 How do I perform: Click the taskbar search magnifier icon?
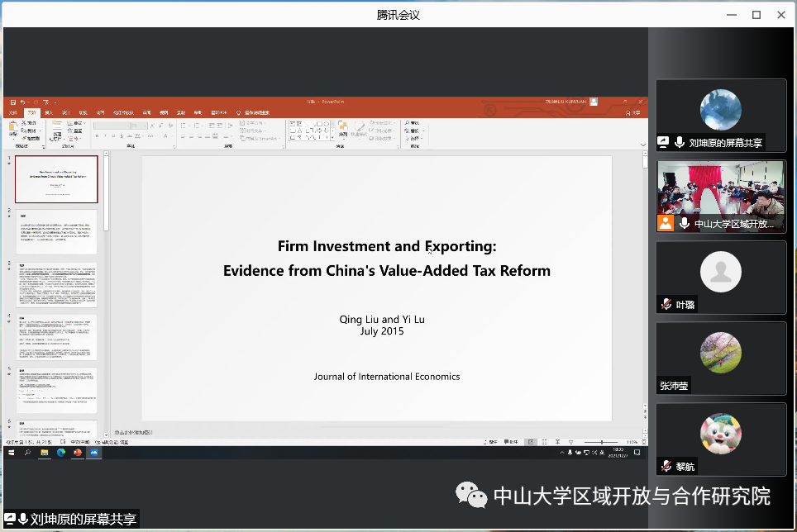[27, 453]
